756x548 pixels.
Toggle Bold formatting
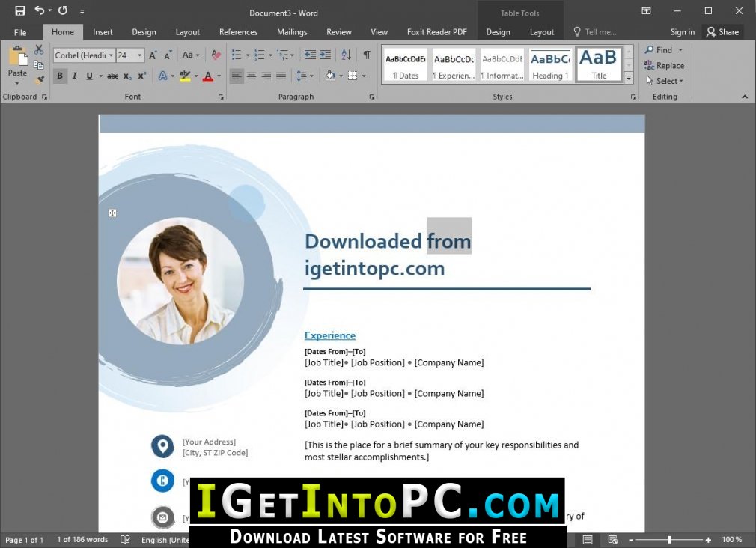(x=60, y=76)
